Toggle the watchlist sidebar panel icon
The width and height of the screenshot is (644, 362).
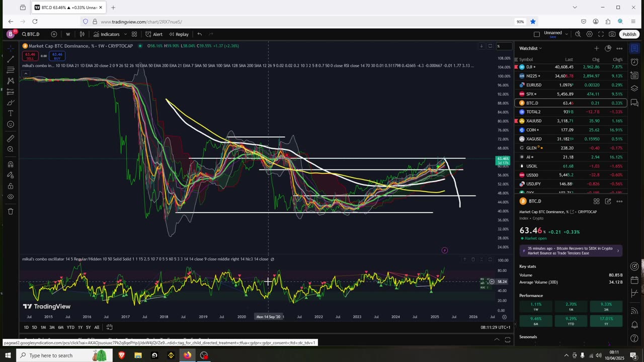point(635,48)
